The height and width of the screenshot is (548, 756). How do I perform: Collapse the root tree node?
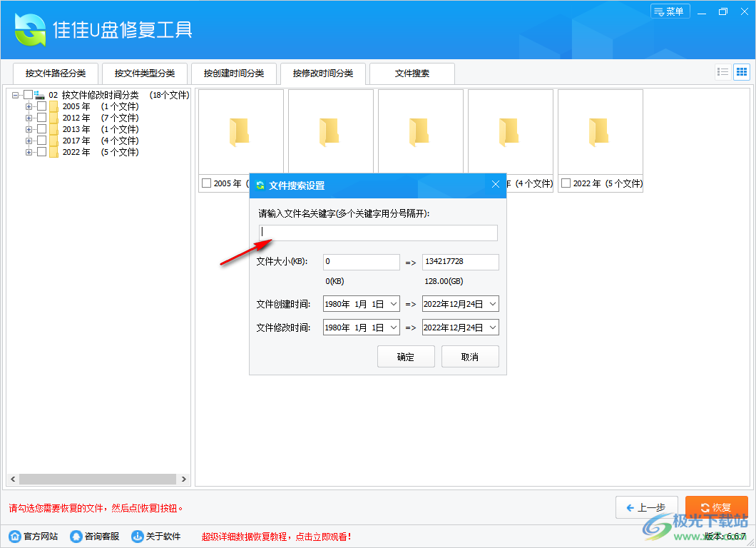(x=15, y=95)
